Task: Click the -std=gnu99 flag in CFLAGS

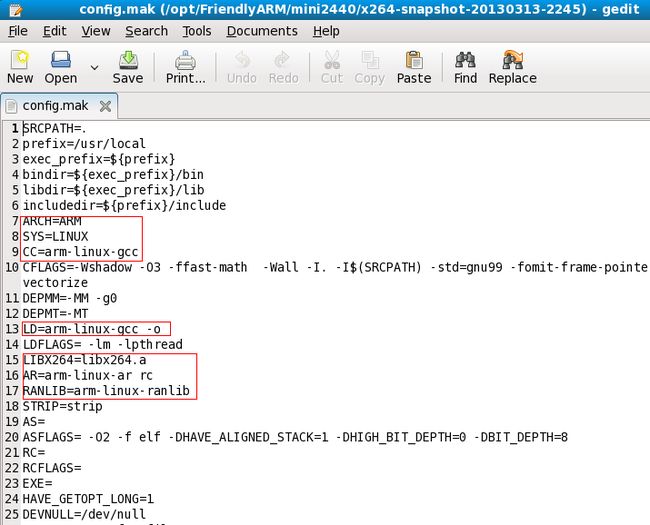Action: click(x=466, y=267)
